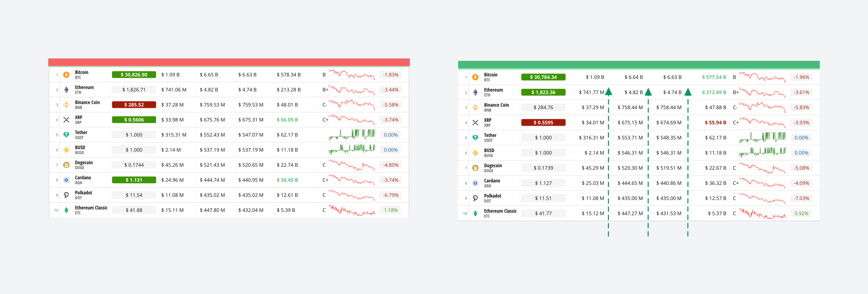Click the Cardano icon in left table

pos(66,180)
